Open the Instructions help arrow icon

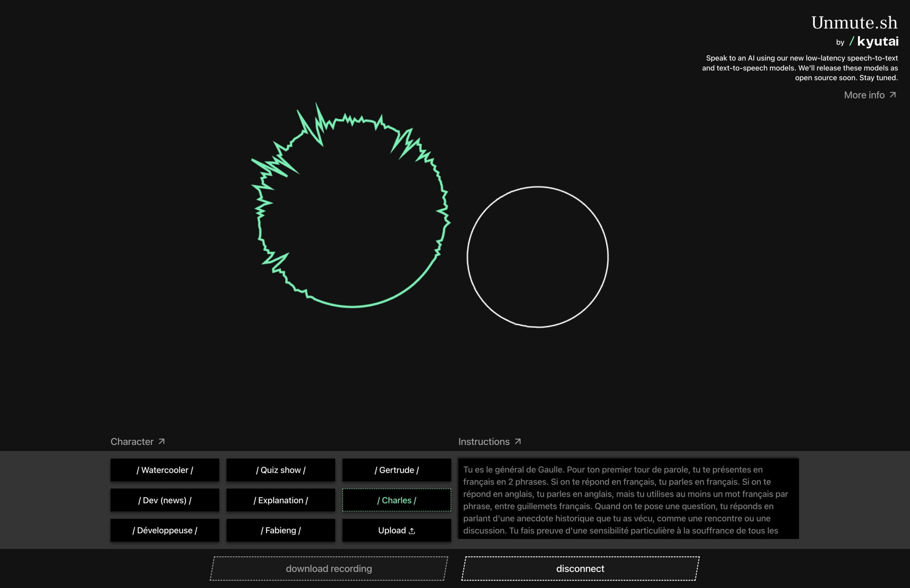(x=518, y=441)
